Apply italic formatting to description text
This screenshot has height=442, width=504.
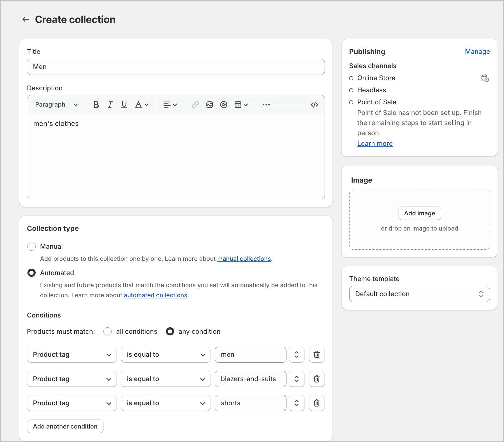pos(110,104)
